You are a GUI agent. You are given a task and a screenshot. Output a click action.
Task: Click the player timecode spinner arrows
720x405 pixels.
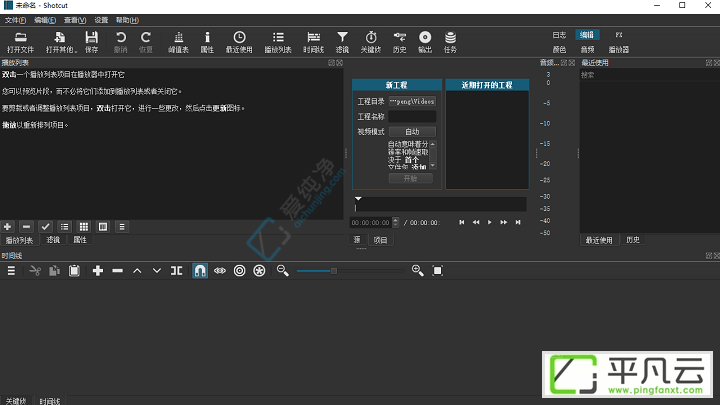click(x=395, y=223)
